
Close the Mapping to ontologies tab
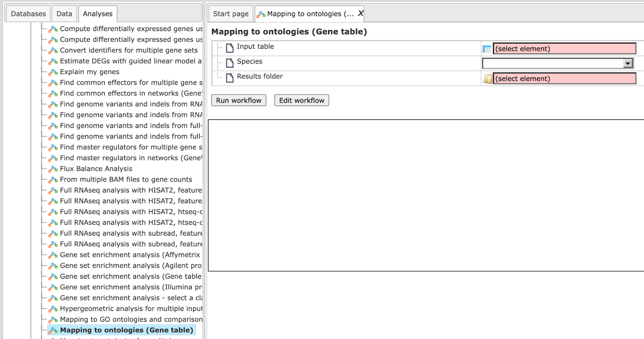[x=361, y=13]
